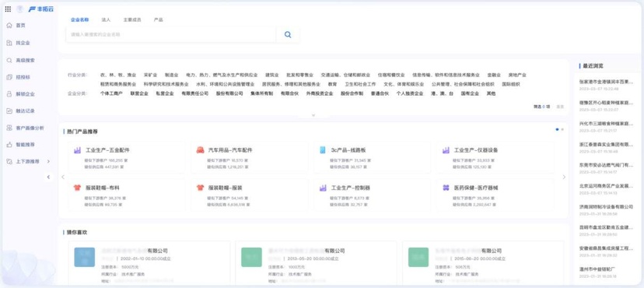Click the 丰拓云 logo
Viewport: 644px width, 288px height.
click(x=41, y=9)
